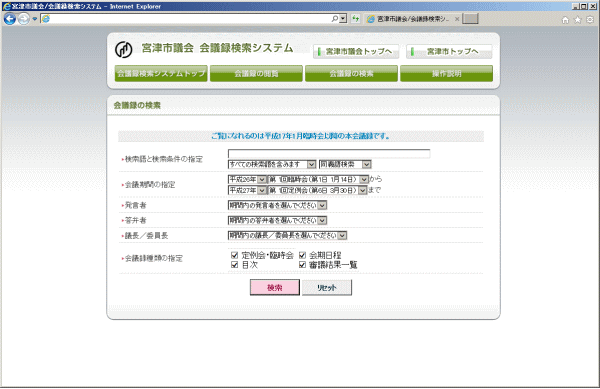Open the start year 平成26年 dropdown
The image size is (600, 389).
(247, 179)
